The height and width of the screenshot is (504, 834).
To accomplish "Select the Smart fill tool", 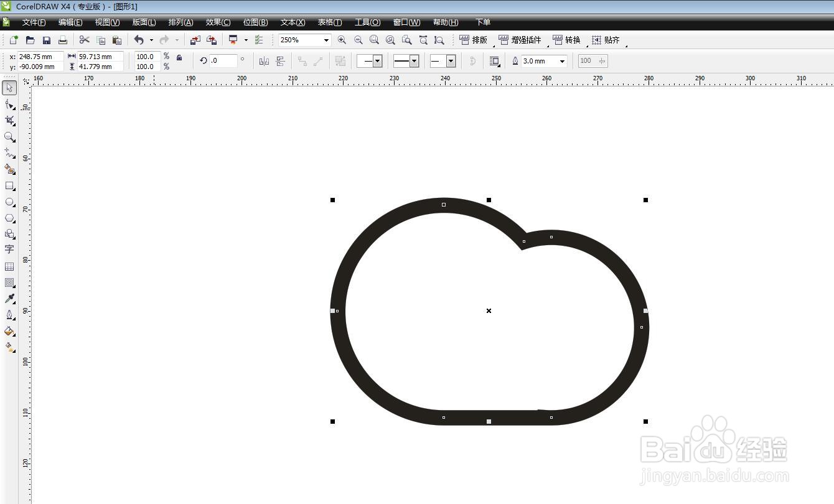I will (9, 169).
